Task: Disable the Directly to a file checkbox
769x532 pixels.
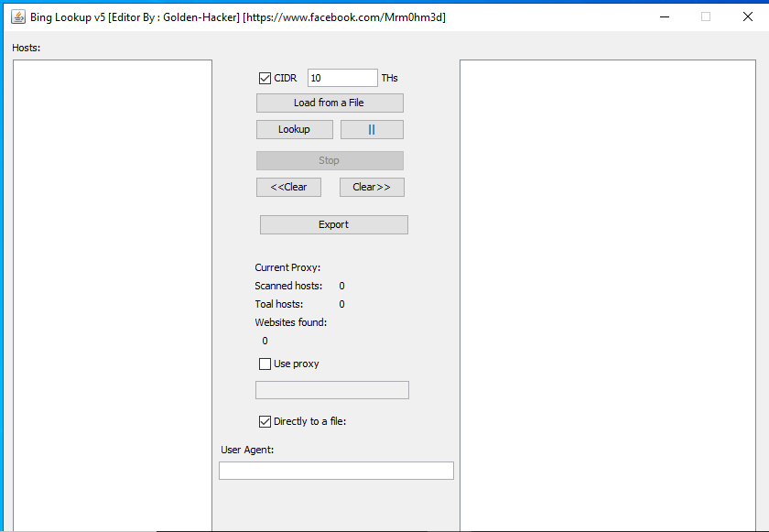Action: click(265, 421)
